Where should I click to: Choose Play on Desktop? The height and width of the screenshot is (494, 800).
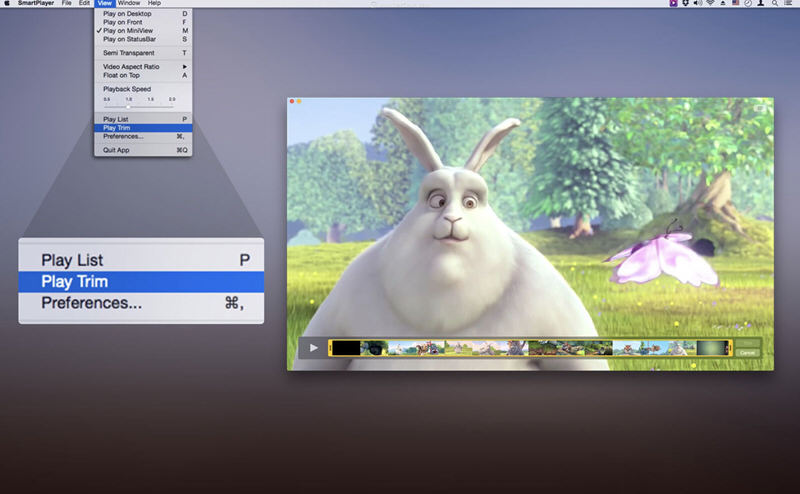[143, 14]
